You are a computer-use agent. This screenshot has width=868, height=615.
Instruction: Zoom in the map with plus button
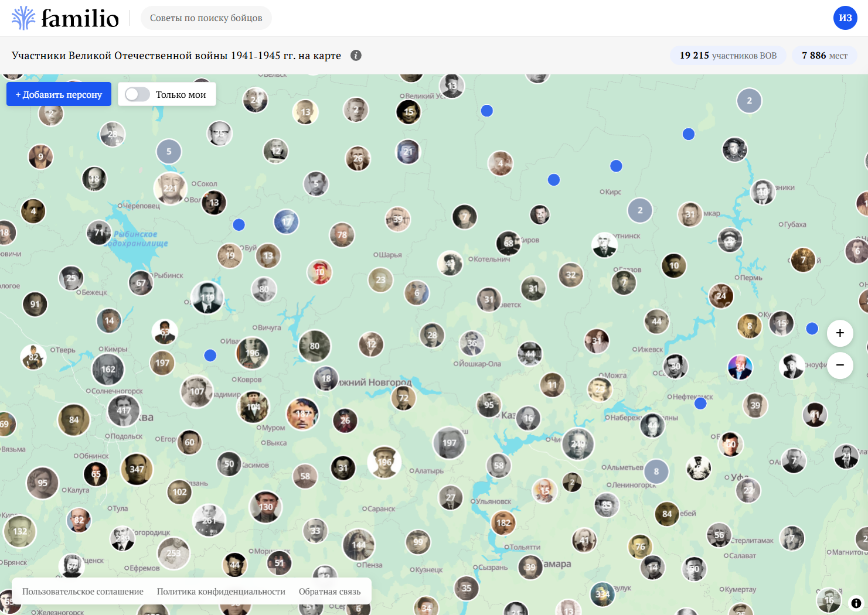(840, 333)
